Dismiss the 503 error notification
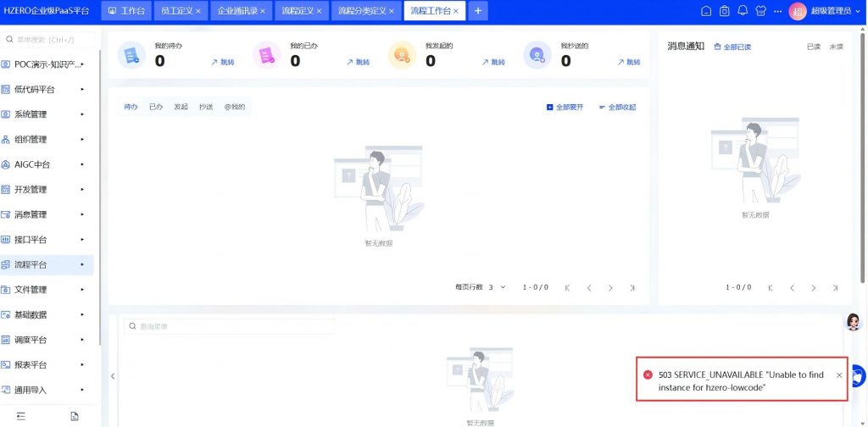 point(839,374)
